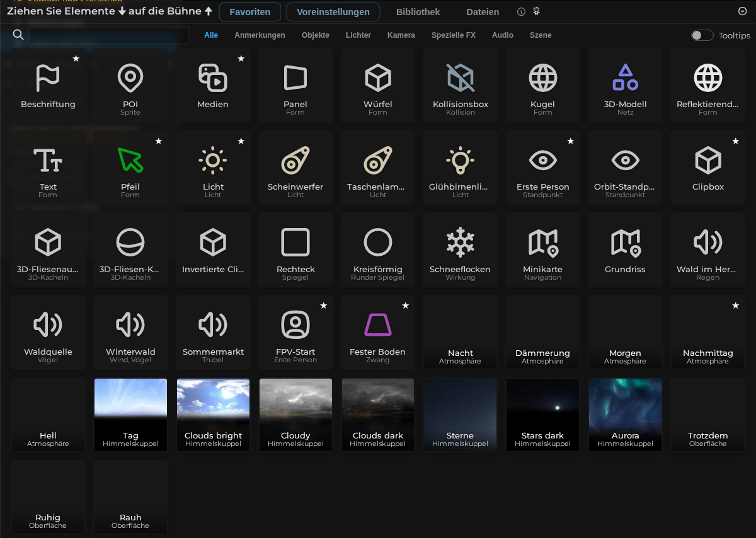This screenshot has width=756, height=538.
Task: Switch to the Bibliothek tab
Action: click(418, 12)
